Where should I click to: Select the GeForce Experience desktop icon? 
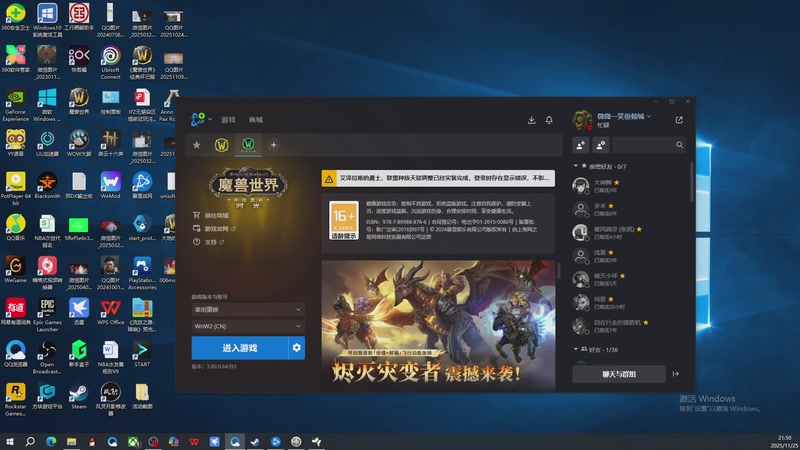pos(15,105)
